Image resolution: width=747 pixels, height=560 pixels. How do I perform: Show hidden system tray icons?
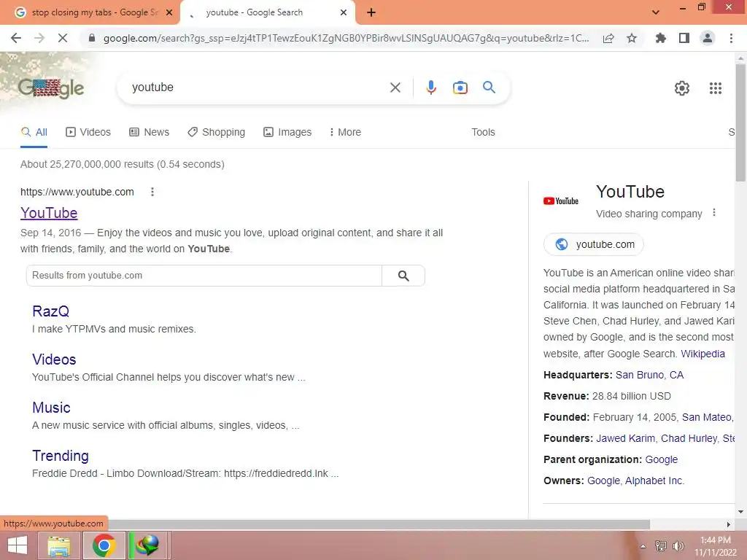pos(643,546)
